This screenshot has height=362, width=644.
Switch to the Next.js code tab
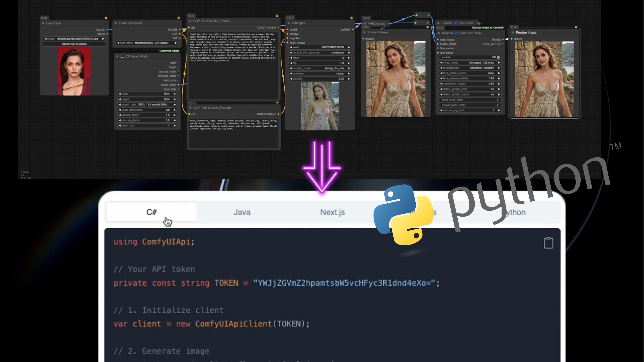332,212
